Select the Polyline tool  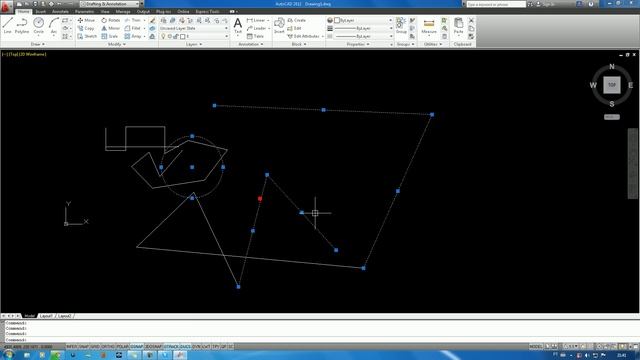pos(22,25)
